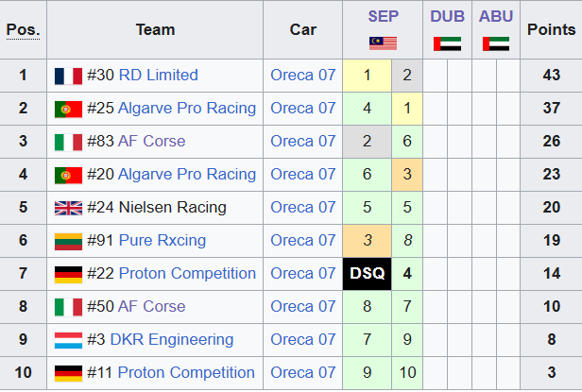Click the Italian flag beside #50 AF Corse

68,307
